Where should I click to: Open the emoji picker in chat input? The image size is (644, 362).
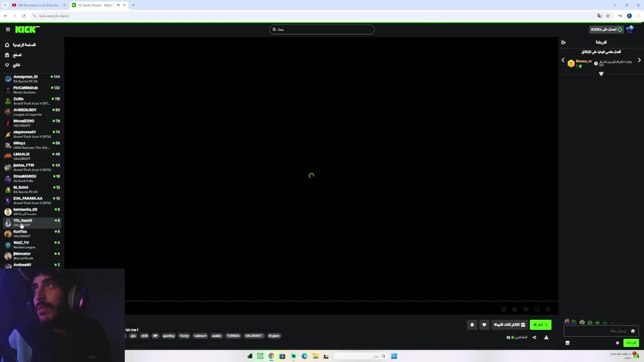[633, 331]
